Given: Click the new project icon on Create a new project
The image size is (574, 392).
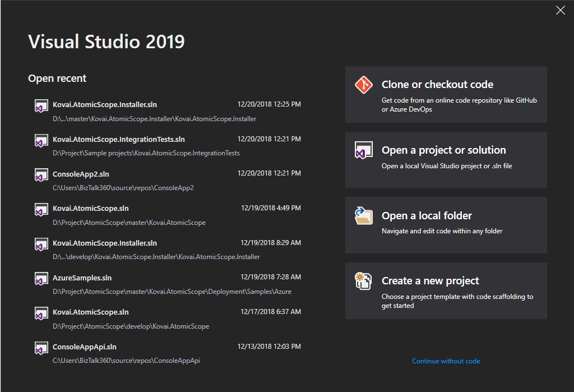Looking at the screenshot, I should click(363, 281).
